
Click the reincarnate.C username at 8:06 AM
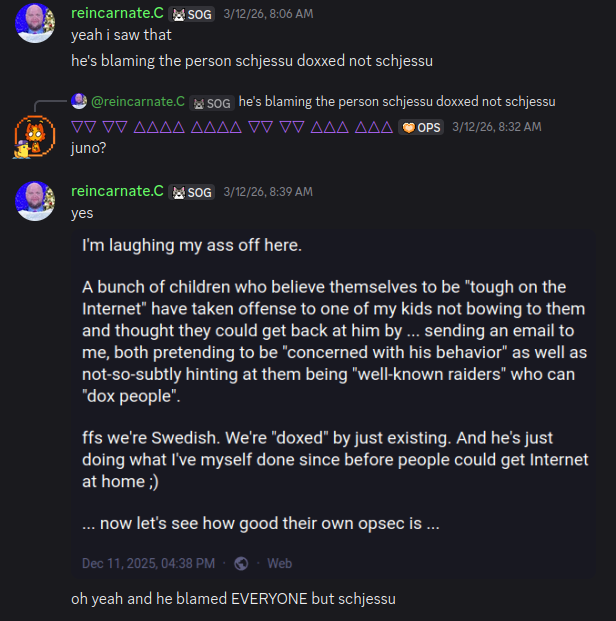click(x=117, y=15)
